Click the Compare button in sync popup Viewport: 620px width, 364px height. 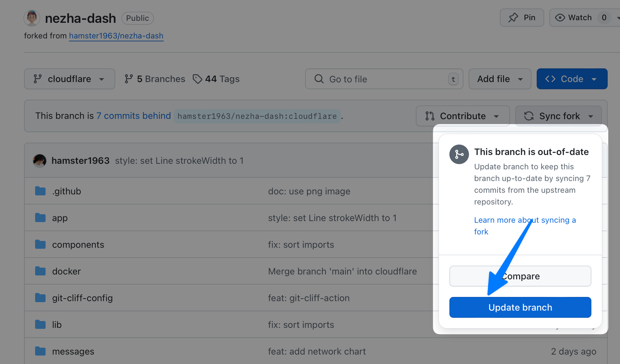click(x=520, y=276)
